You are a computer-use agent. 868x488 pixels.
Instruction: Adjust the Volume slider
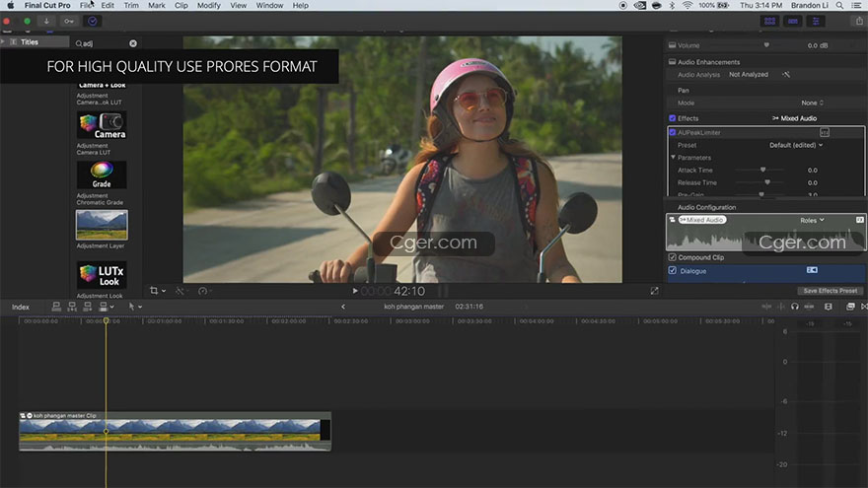(766, 45)
